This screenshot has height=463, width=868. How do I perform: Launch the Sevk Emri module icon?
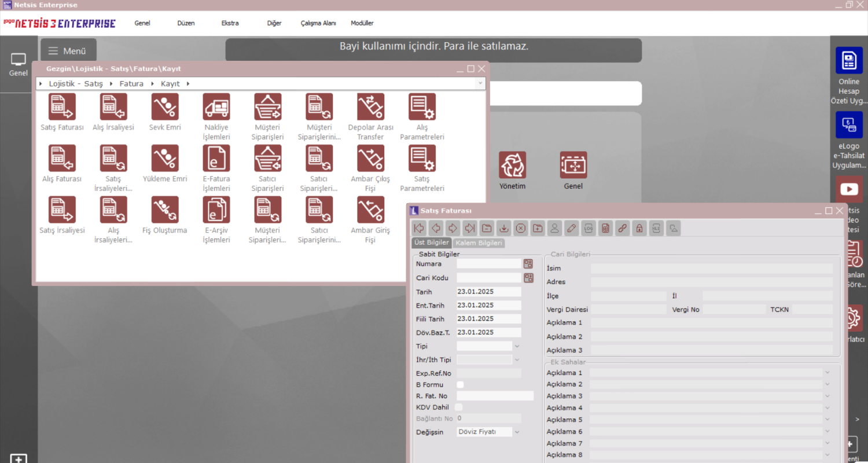165,106
